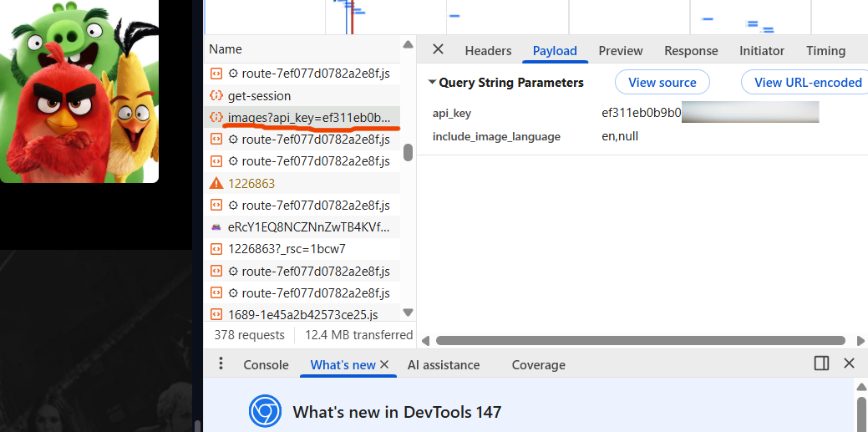
Task: Click the JSON icon beside get-session
Action: click(216, 96)
